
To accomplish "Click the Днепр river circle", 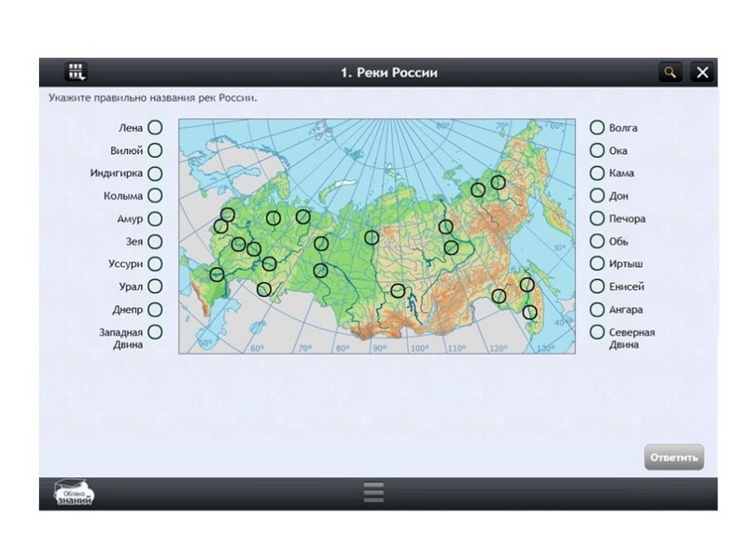I will click(155, 310).
